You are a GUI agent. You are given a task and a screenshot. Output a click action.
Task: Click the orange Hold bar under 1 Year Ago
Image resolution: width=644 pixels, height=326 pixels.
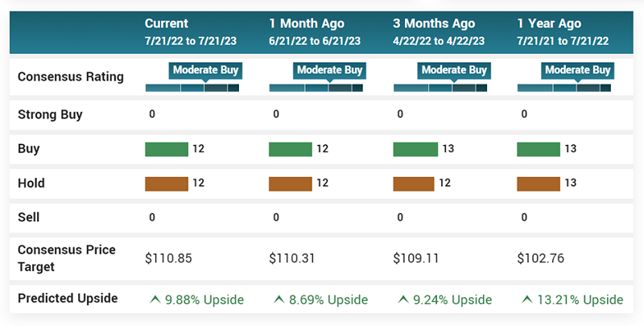tap(538, 184)
